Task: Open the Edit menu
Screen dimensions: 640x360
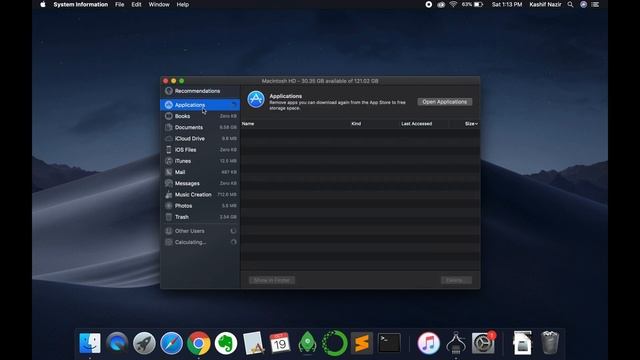Action: [136, 4]
